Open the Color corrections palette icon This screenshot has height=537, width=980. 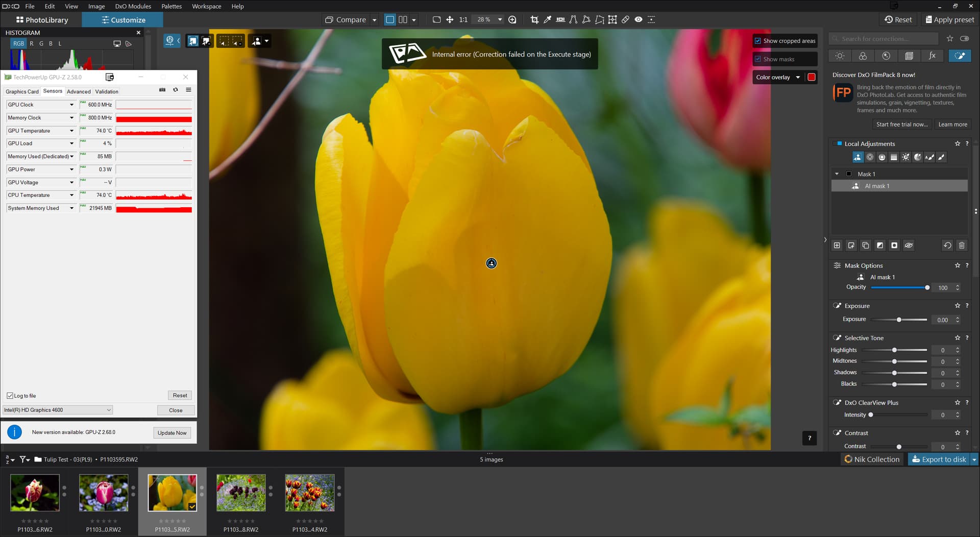tap(863, 56)
